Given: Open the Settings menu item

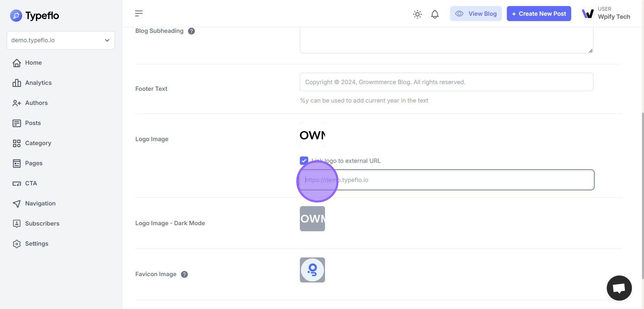Looking at the screenshot, I should (x=37, y=244).
